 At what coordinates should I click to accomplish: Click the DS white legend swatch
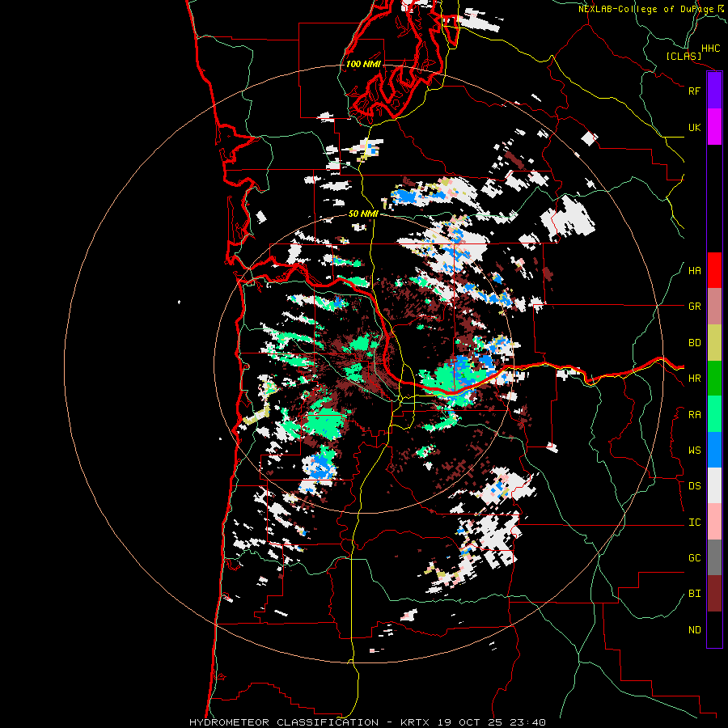pos(714,485)
